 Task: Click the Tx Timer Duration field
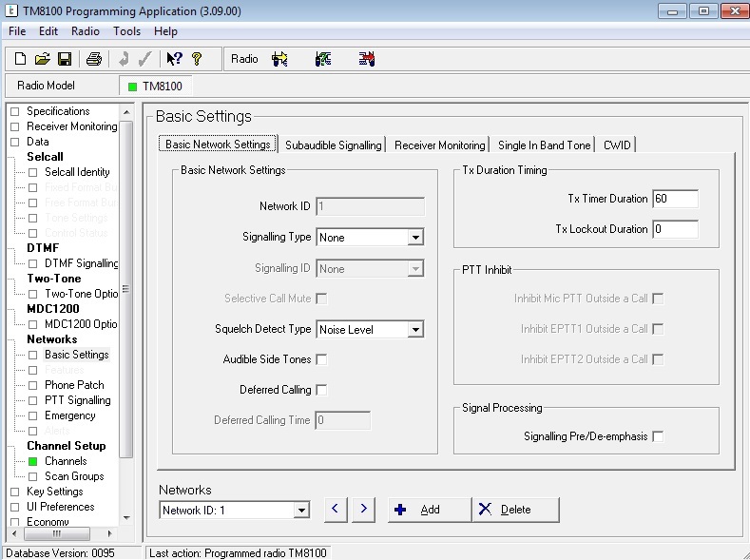(x=675, y=199)
